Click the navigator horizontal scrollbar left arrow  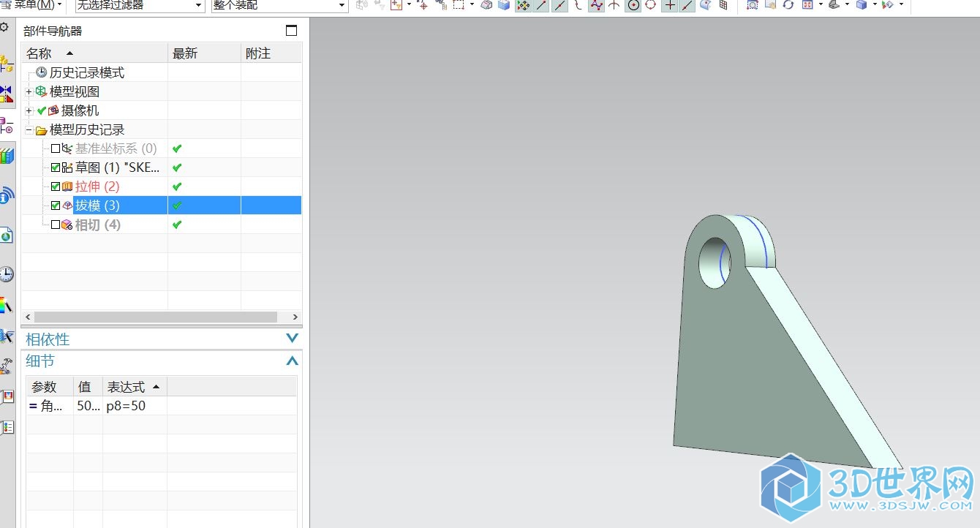pos(28,317)
